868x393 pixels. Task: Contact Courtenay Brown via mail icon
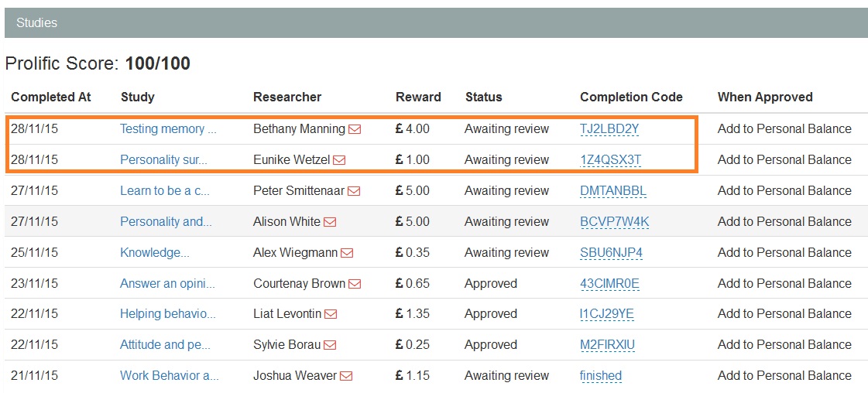click(x=355, y=284)
